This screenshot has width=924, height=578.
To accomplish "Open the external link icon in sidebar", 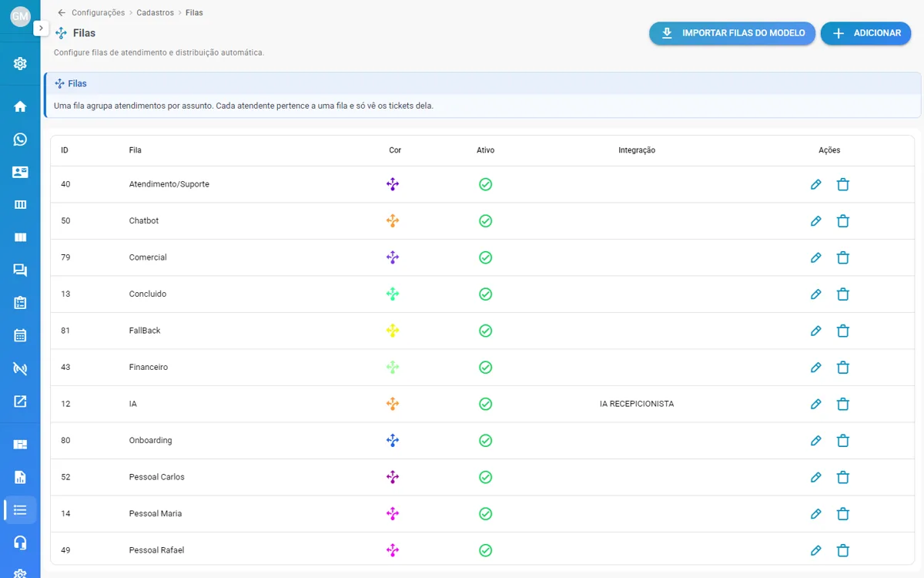I will pyautogui.click(x=20, y=401).
